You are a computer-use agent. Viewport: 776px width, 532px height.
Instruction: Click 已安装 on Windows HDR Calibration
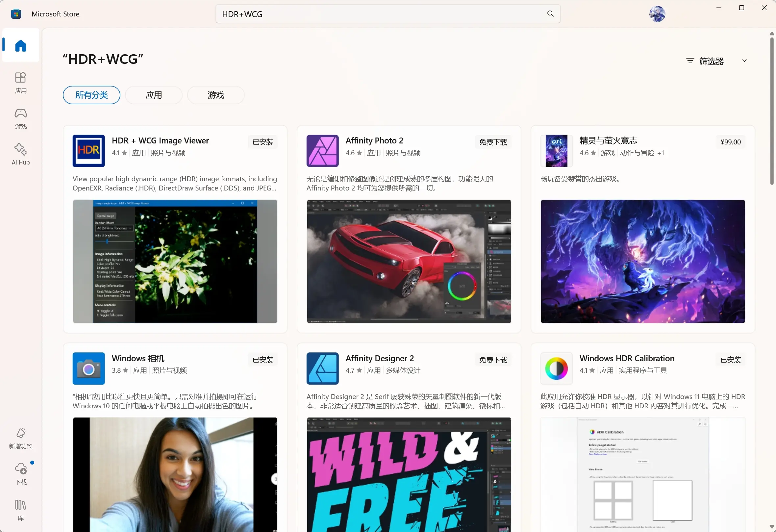731,360
